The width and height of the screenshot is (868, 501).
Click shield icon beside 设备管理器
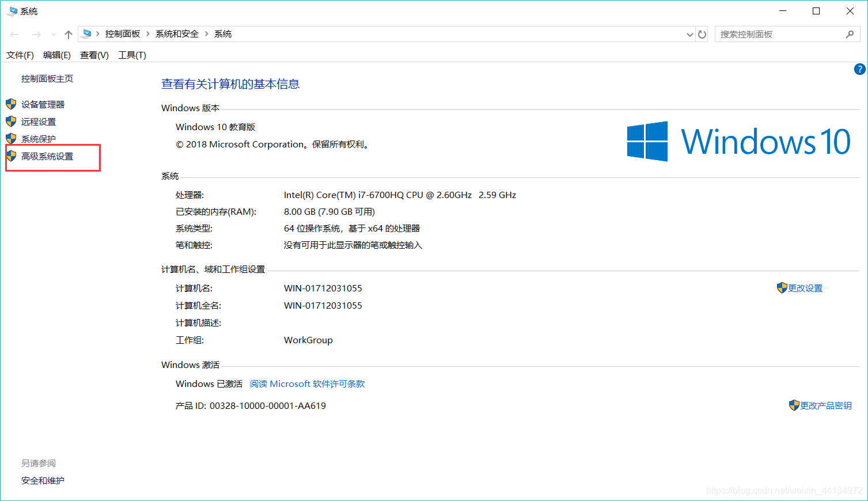(x=11, y=104)
